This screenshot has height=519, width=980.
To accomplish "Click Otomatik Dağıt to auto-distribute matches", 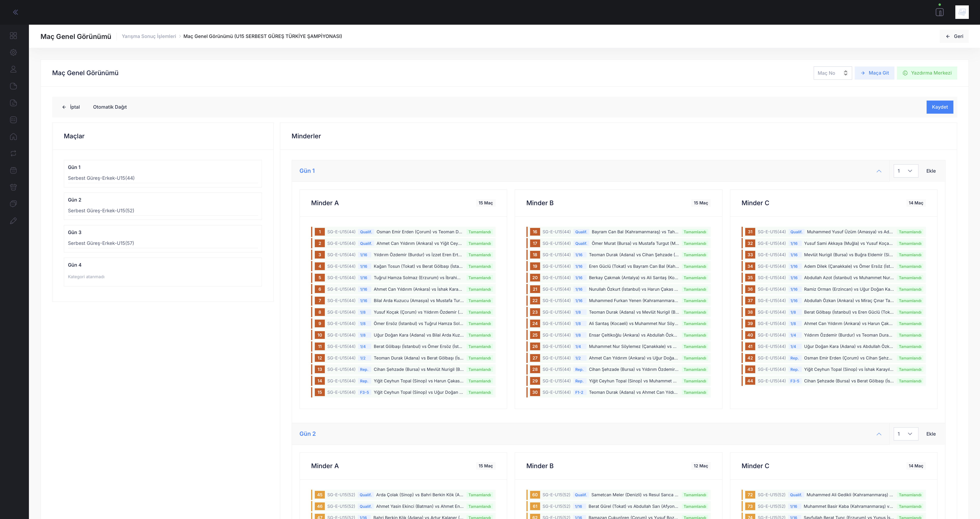I will point(110,107).
